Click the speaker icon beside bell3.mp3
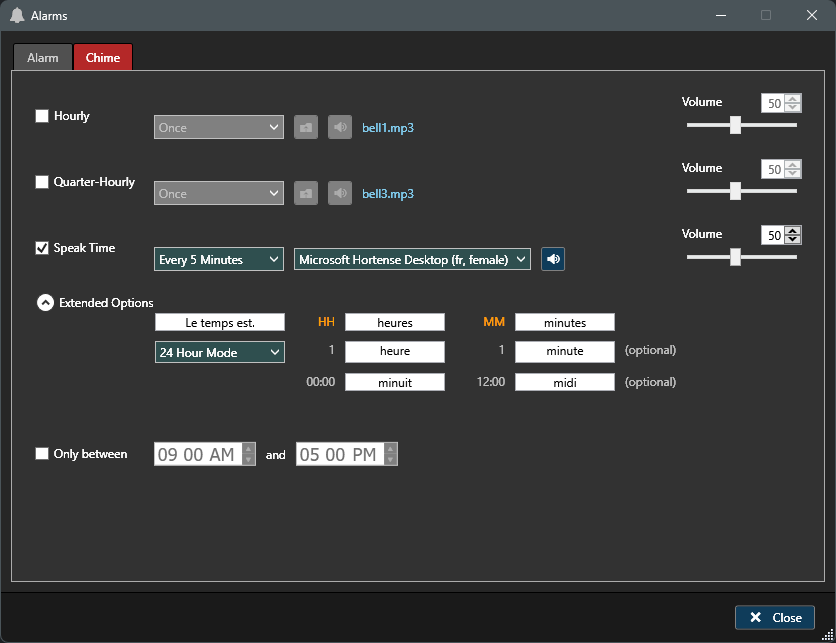This screenshot has width=836, height=643. [x=340, y=194]
